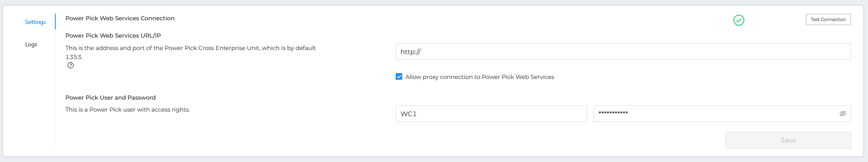
Task: Click the Test Connection button
Action: pos(828,19)
